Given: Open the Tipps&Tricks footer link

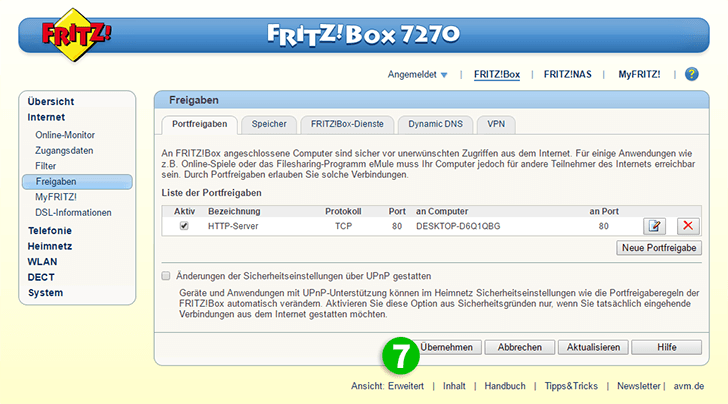Looking at the screenshot, I should [x=571, y=386].
